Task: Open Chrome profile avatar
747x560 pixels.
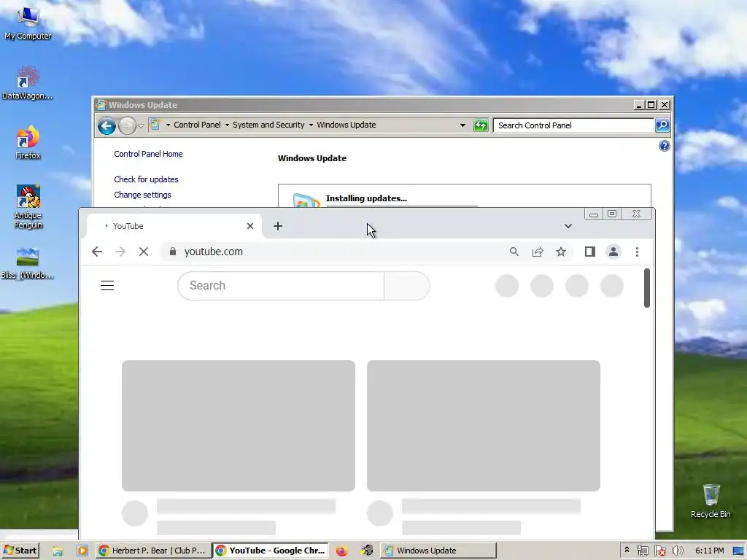Action: coord(613,252)
